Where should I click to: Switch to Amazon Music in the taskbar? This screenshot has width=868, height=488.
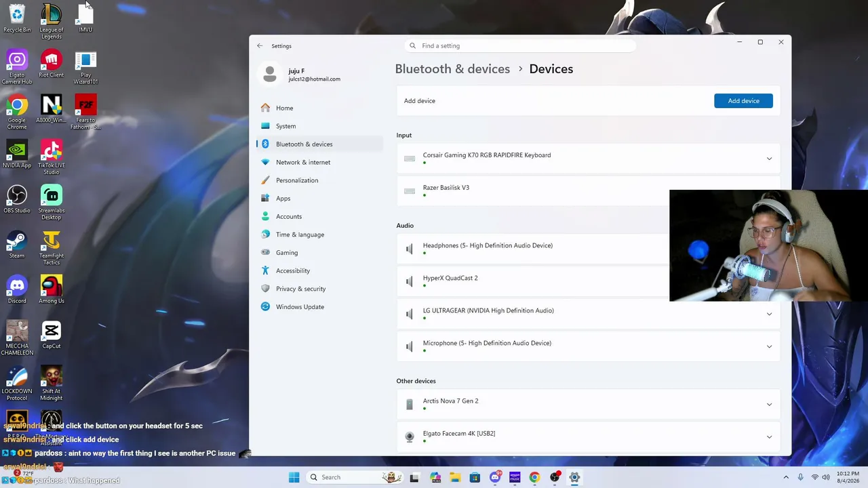coord(515,477)
